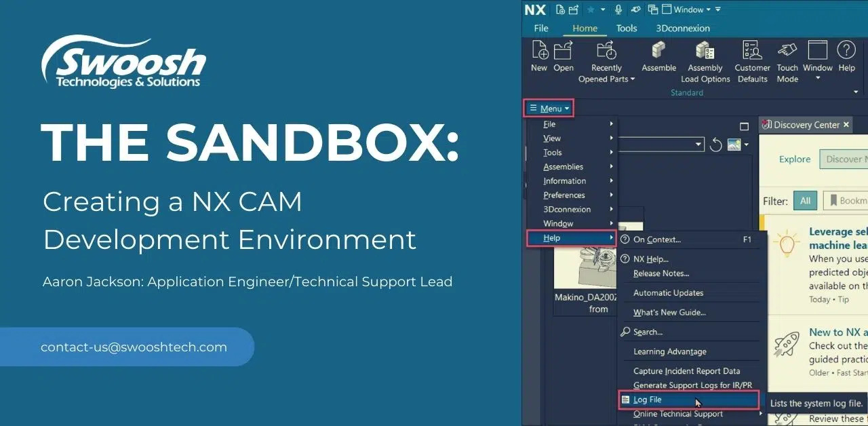Image resolution: width=868 pixels, height=426 pixels.
Task: Open What's New Guide... menu item
Action: tap(692, 313)
